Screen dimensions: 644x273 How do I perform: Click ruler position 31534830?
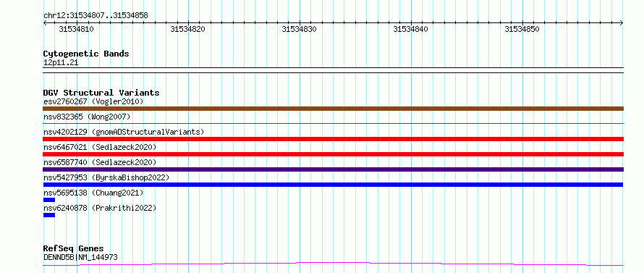coord(299,29)
